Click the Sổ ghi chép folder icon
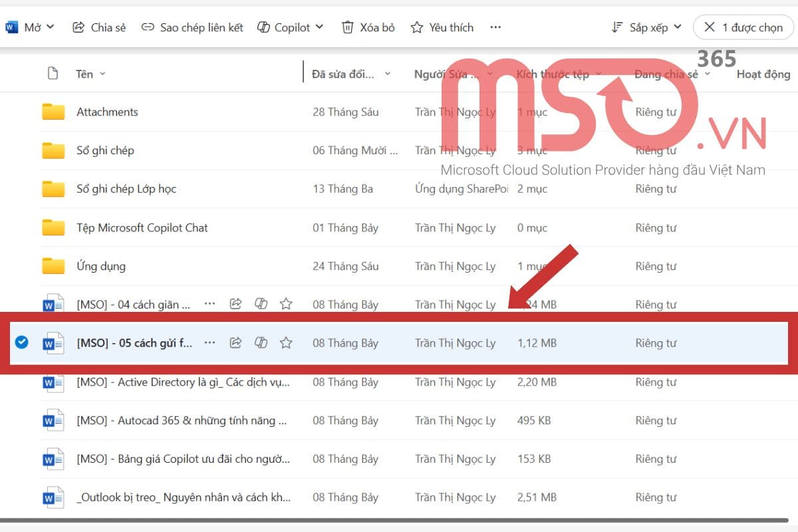 point(53,150)
